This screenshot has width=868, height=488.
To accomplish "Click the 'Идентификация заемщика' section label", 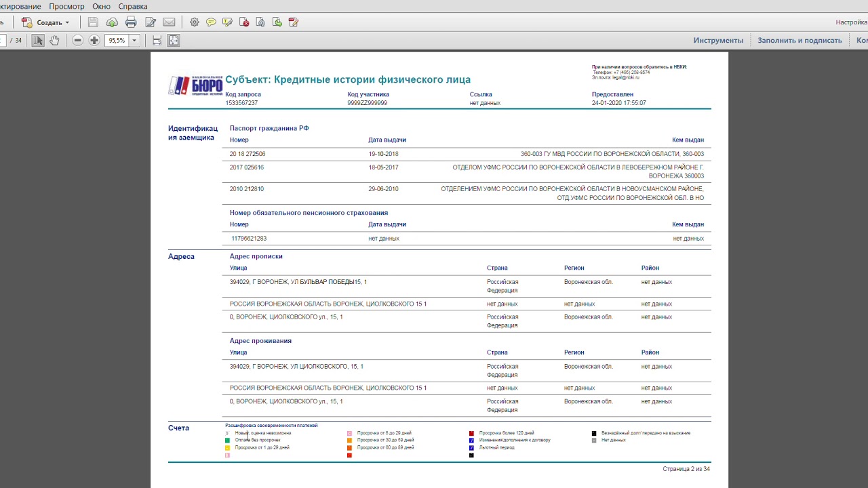I will [193, 133].
